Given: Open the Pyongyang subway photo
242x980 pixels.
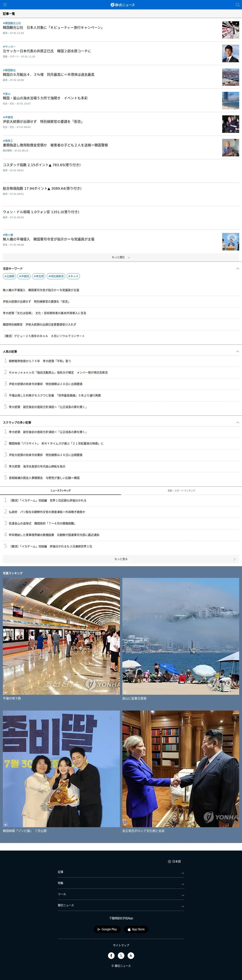Looking at the screenshot, I should [x=61, y=636].
